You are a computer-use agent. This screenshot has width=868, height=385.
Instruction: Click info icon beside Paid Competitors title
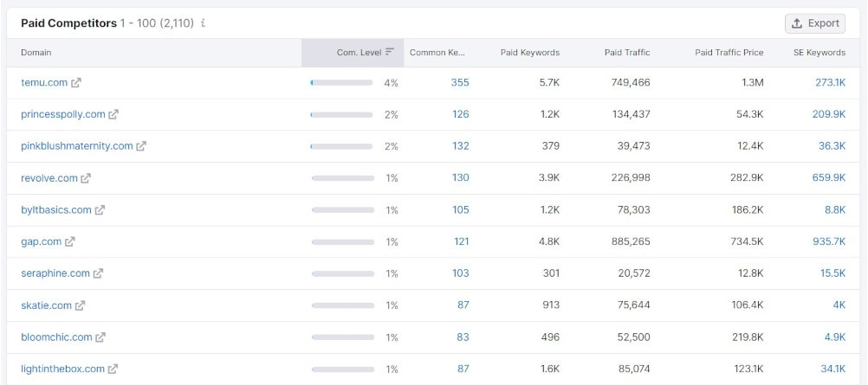pyautogui.click(x=204, y=23)
